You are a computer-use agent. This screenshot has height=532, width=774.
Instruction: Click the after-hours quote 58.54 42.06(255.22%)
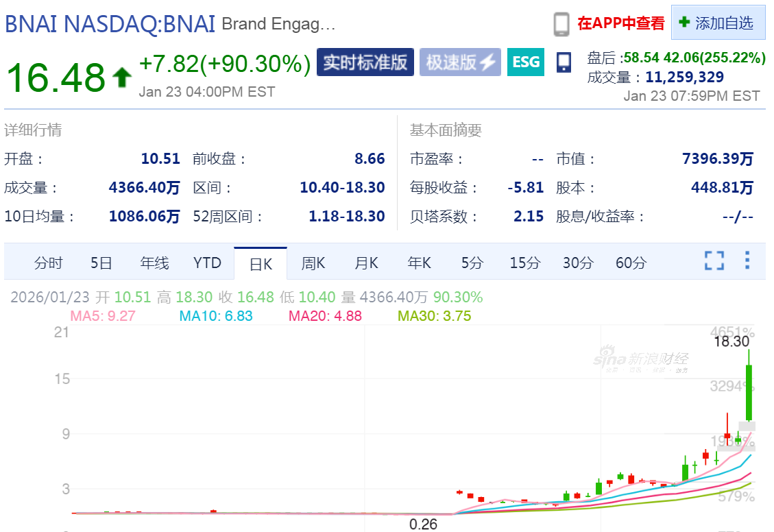pyautogui.click(x=694, y=58)
